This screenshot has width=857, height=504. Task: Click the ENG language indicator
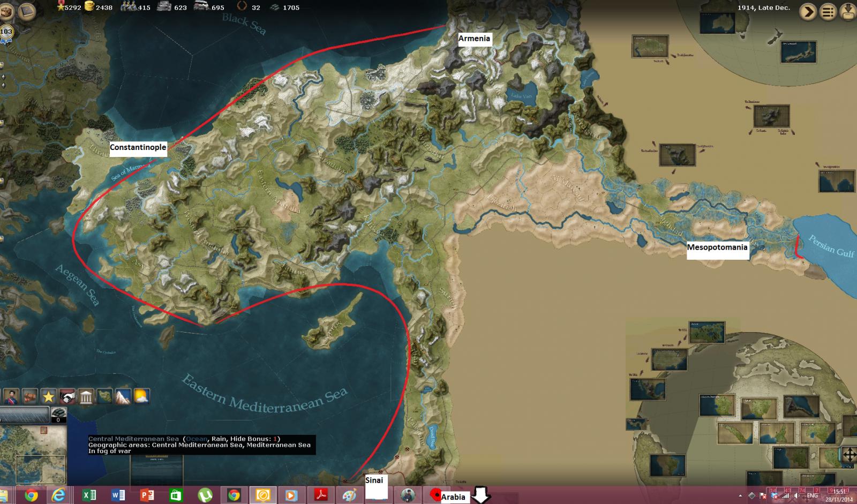coord(812,496)
